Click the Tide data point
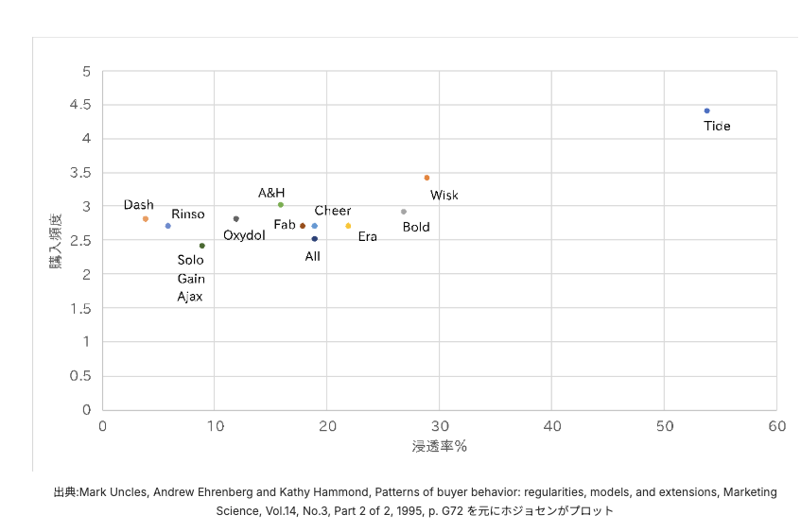The height and width of the screenshot is (532, 801). tap(706, 111)
